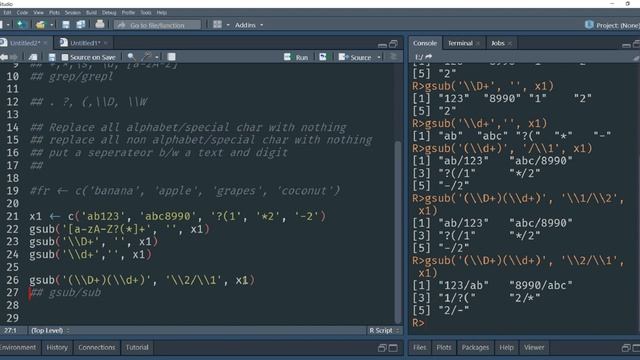The height and width of the screenshot is (360, 640).
Task: Click the Project (None) icon
Action: tap(589, 25)
